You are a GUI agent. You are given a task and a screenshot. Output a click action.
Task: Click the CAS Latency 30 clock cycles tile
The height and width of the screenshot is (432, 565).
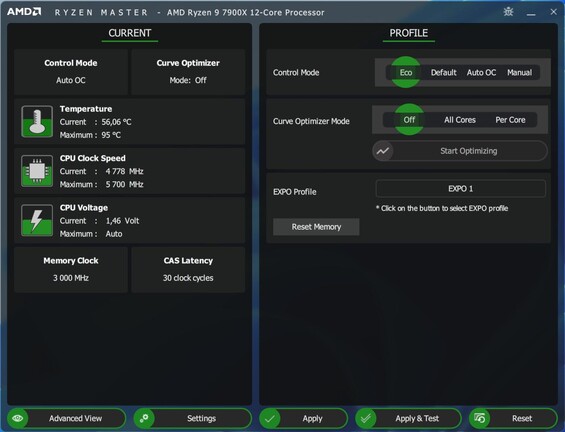click(188, 270)
